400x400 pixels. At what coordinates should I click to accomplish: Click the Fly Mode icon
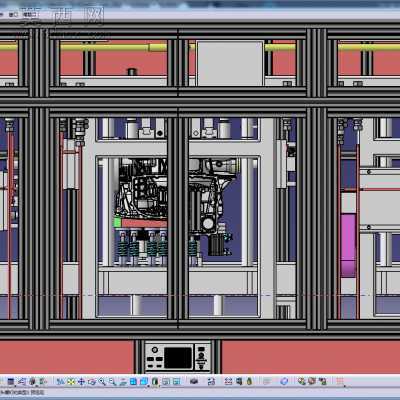click(x=60, y=381)
